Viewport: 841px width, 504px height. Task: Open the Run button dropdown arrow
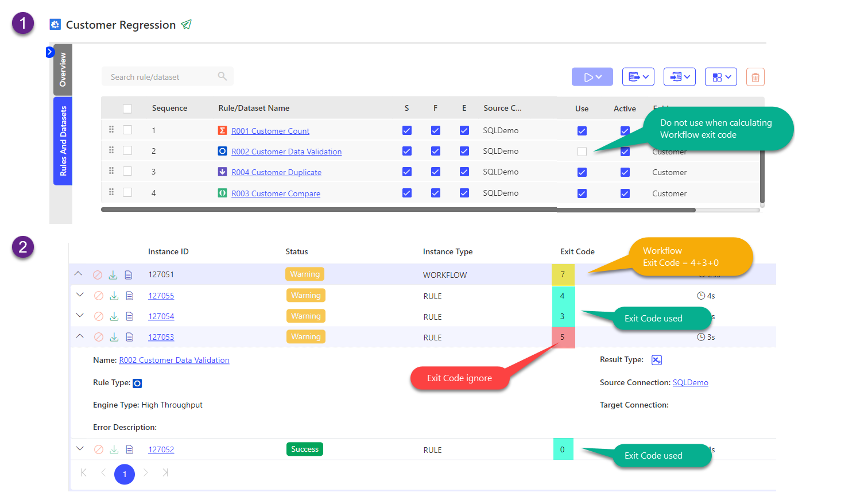(600, 76)
